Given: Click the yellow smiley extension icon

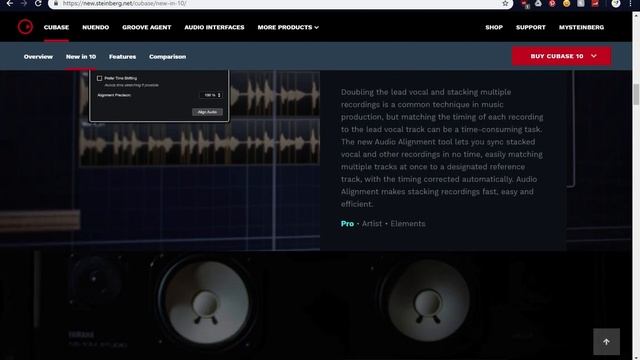Looking at the screenshot, I should tap(567, 3).
